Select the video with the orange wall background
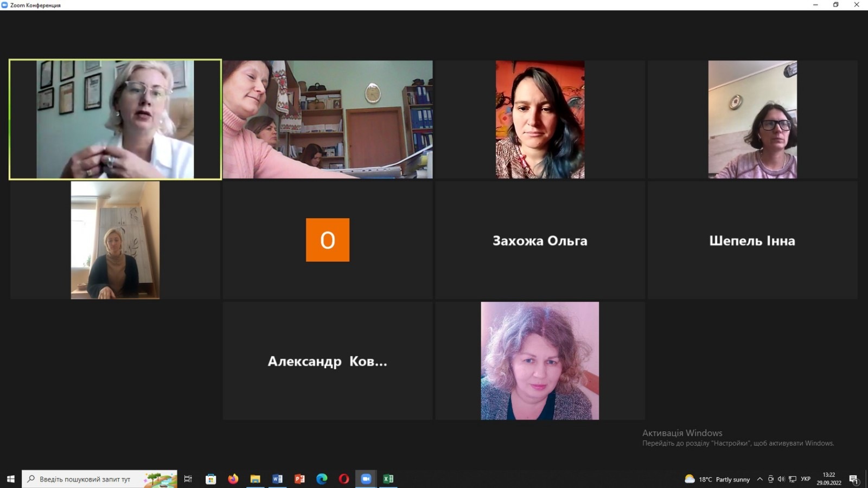The image size is (868, 488). pos(540,119)
